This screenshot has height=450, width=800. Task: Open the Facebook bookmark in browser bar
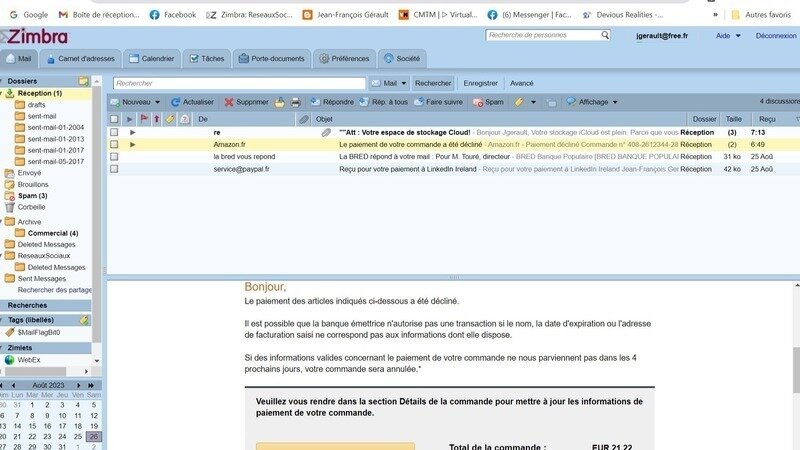pos(172,15)
